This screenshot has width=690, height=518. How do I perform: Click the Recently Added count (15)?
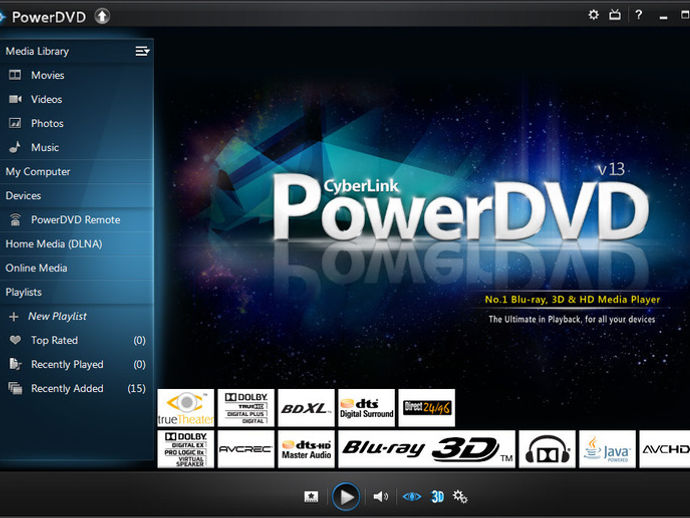coord(136,389)
